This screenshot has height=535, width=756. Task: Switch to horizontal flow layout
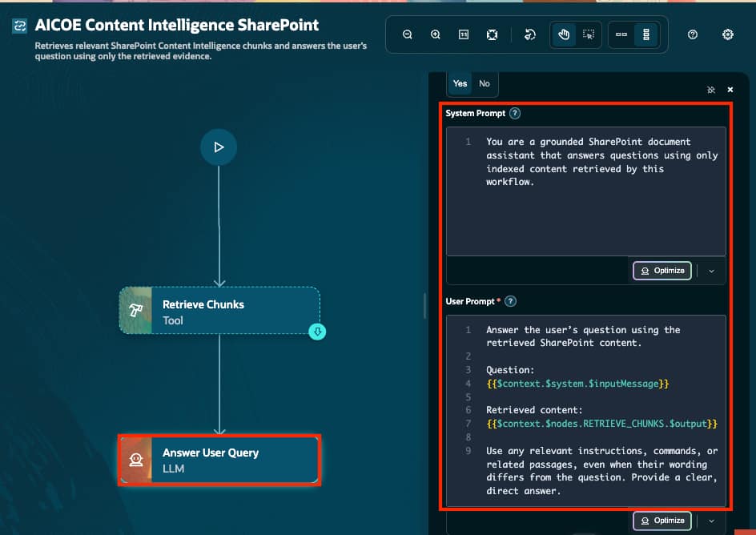(621, 34)
